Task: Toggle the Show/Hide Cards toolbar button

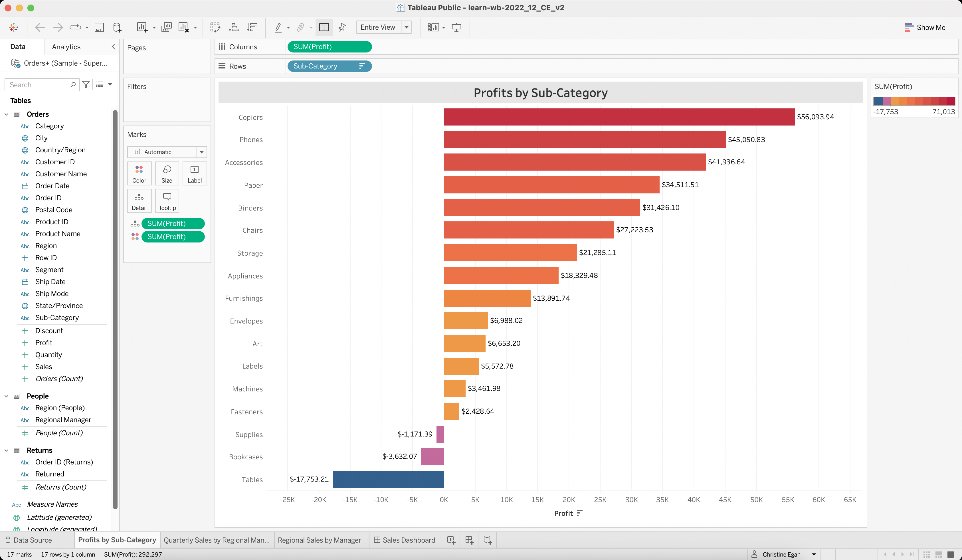Action: tap(433, 27)
